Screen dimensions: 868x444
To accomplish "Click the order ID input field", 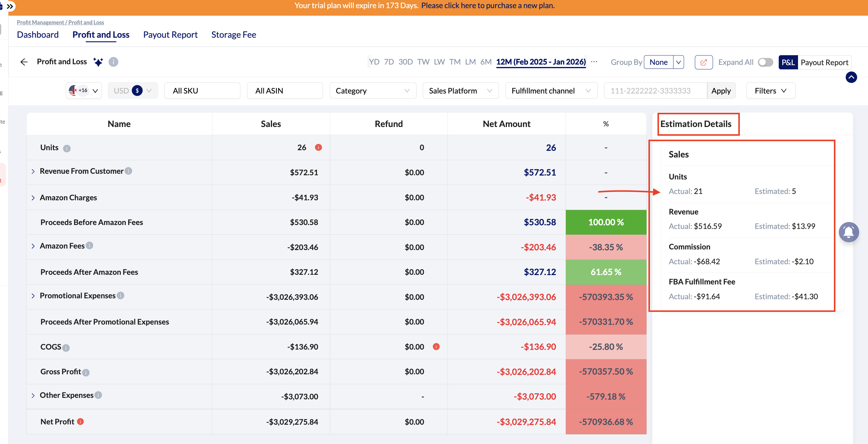I will [655, 90].
